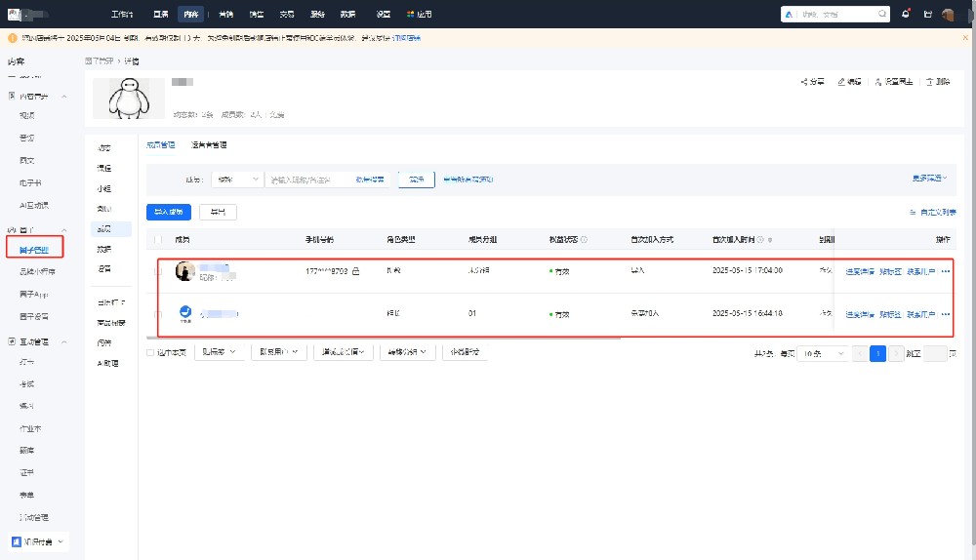Click the 查询 search button
This screenshot has width=976, height=560.
tap(417, 180)
